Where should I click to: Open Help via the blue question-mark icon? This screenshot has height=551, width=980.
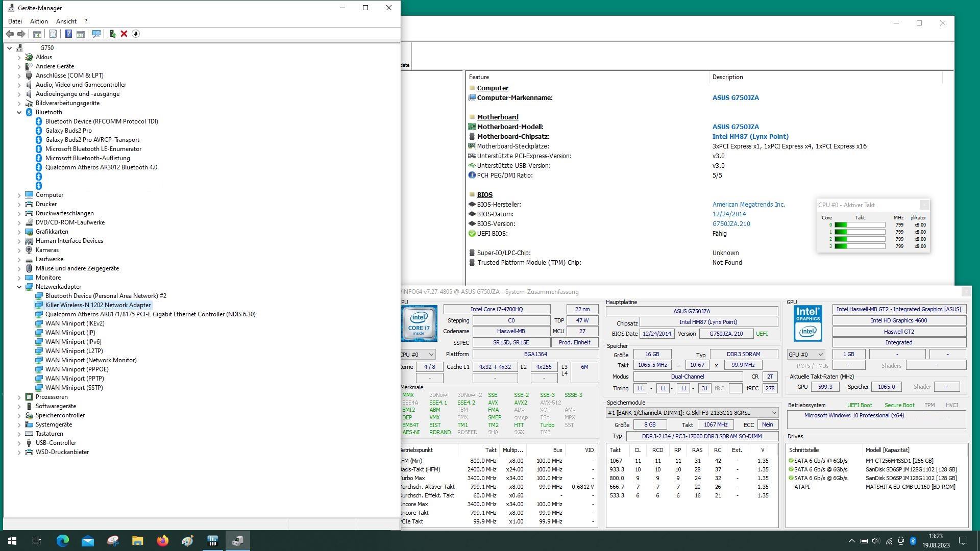tap(68, 34)
